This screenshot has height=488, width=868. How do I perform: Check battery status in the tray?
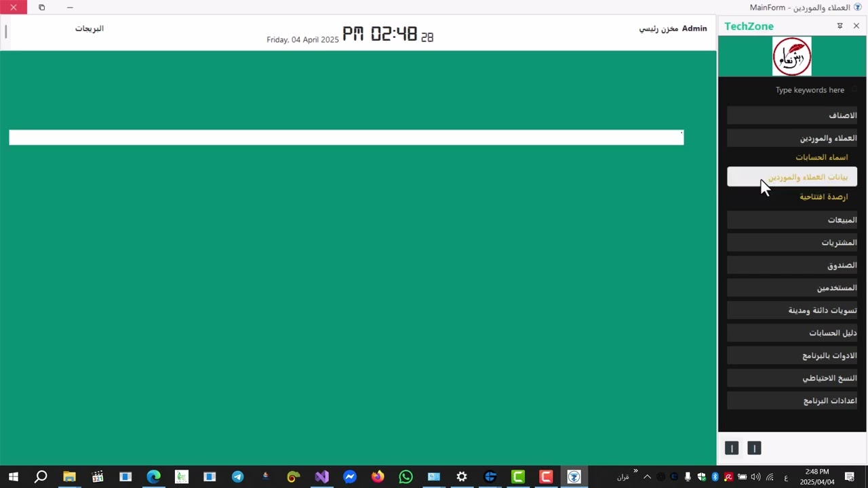pos(742,477)
